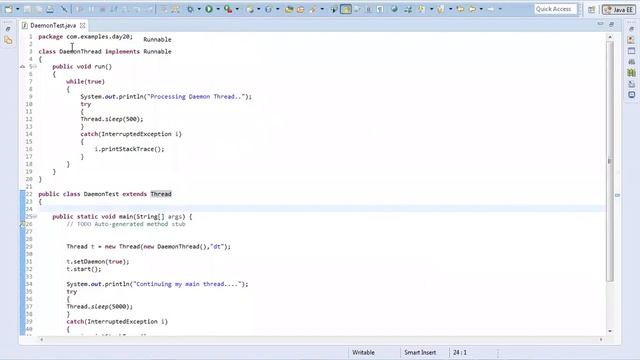Click 't.setDaemon(true);' on line 31
The image size is (640, 360).
[x=98, y=262]
